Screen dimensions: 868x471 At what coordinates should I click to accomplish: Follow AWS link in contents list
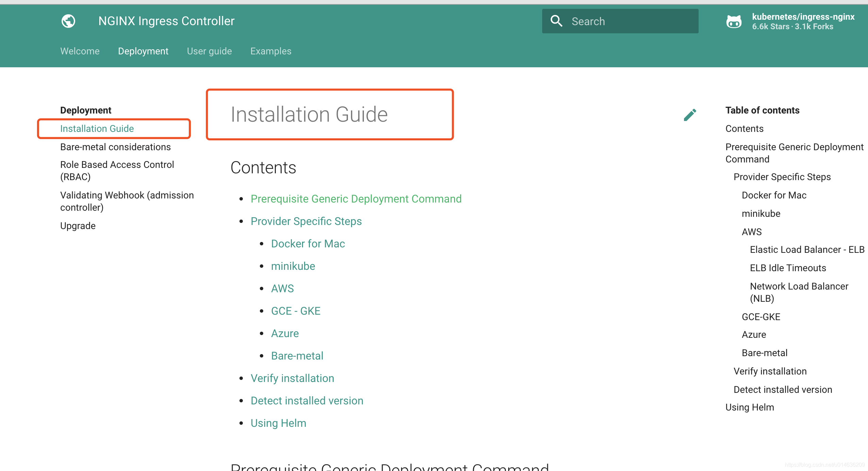[283, 289]
